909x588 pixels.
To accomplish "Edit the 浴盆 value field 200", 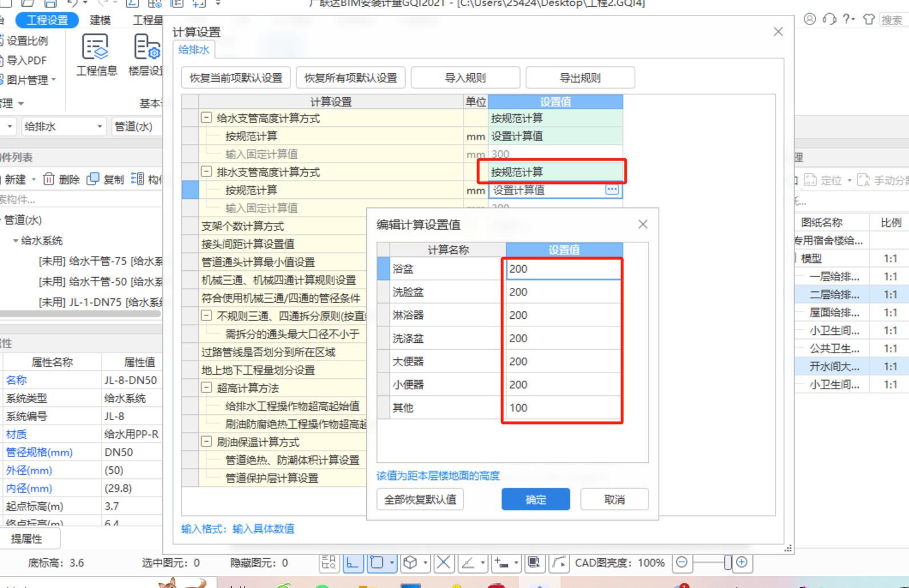I will (x=563, y=269).
